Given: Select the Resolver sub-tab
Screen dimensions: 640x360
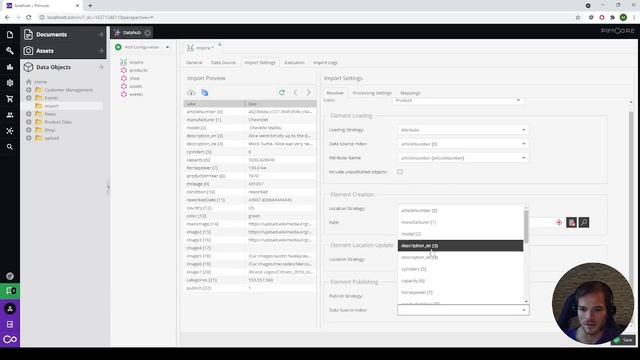Looking at the screenshot, I should [335, 93].
